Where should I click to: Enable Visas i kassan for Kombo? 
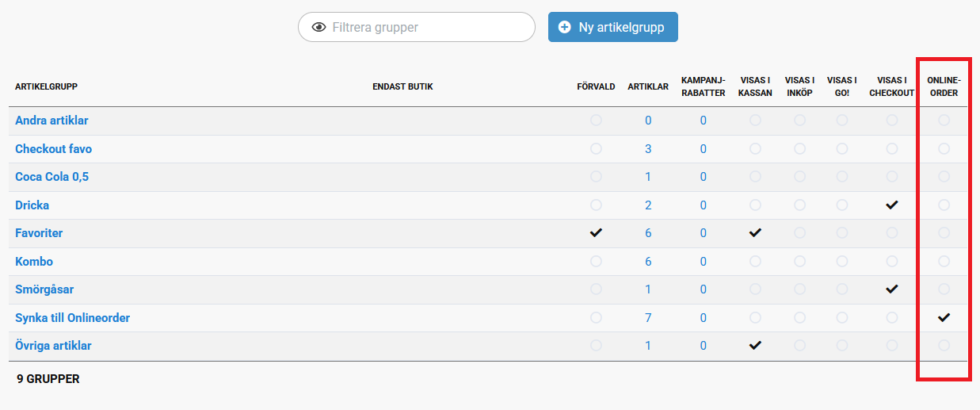pos(755,262)
